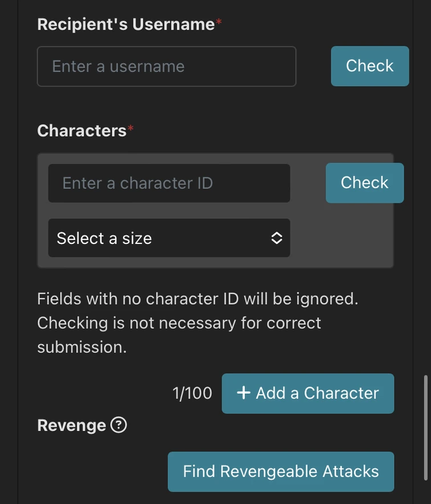Click the plus icon on Add a Character

click(x=244, y=393)
